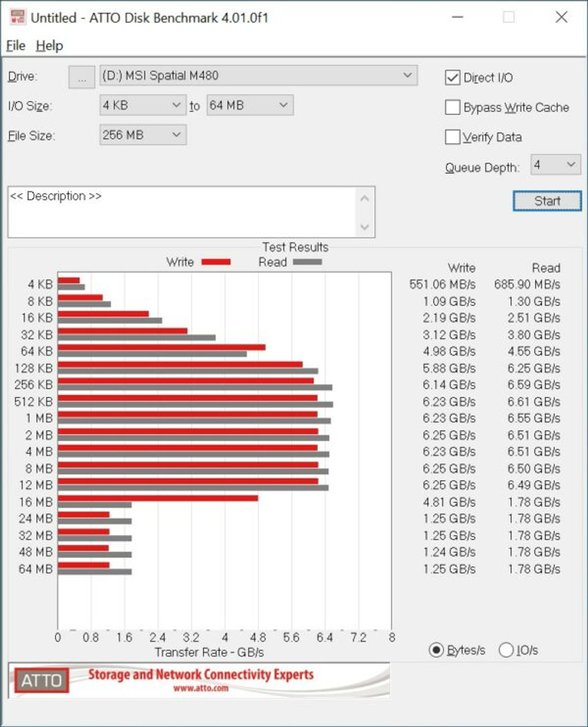Click the Transfer Rate - GB/s axis label
This screenshot has width=588, height=727.
[209, 652]
